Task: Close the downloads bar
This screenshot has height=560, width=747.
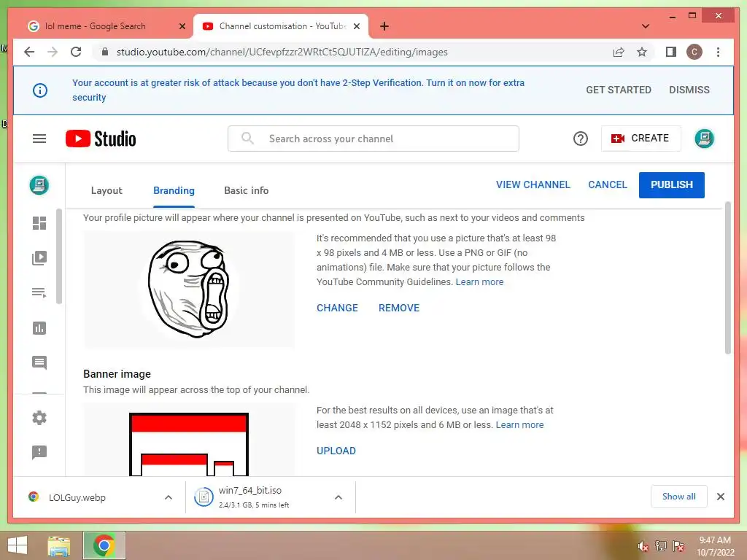Action: click(721, 497)
